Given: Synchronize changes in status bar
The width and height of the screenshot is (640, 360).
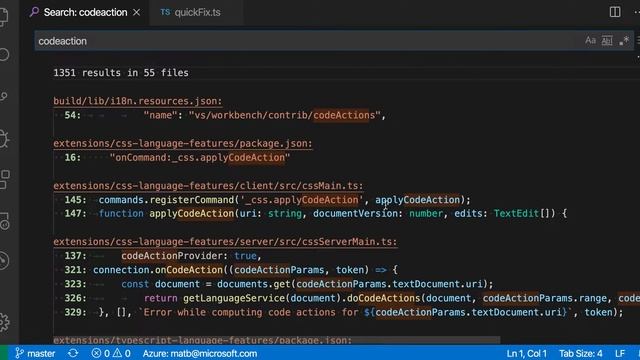Looking at the screenshot, I should (73, 353).
